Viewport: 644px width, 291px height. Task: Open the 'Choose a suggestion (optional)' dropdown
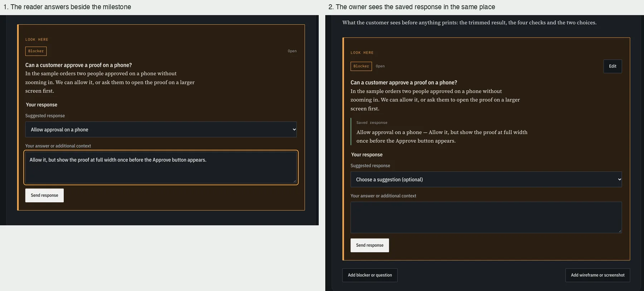(486, 179)
